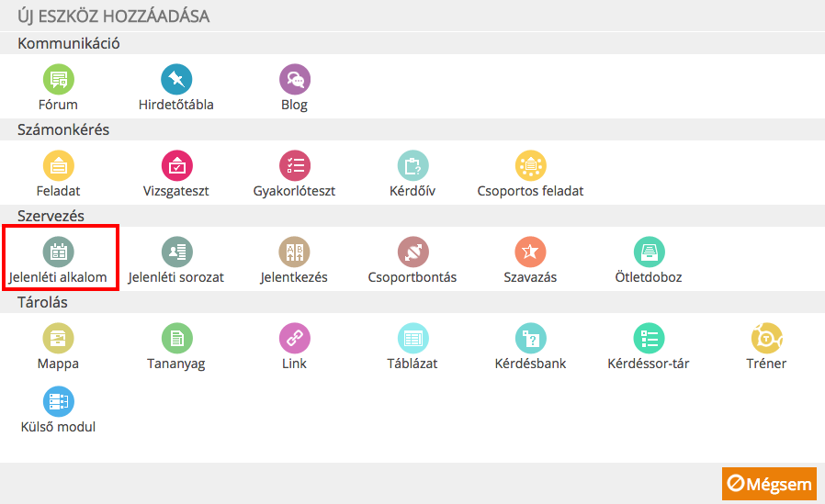Viewport: 825px width, 504px height.
Task: Select the Csoportbontás icon
Action: pos(413,252)
